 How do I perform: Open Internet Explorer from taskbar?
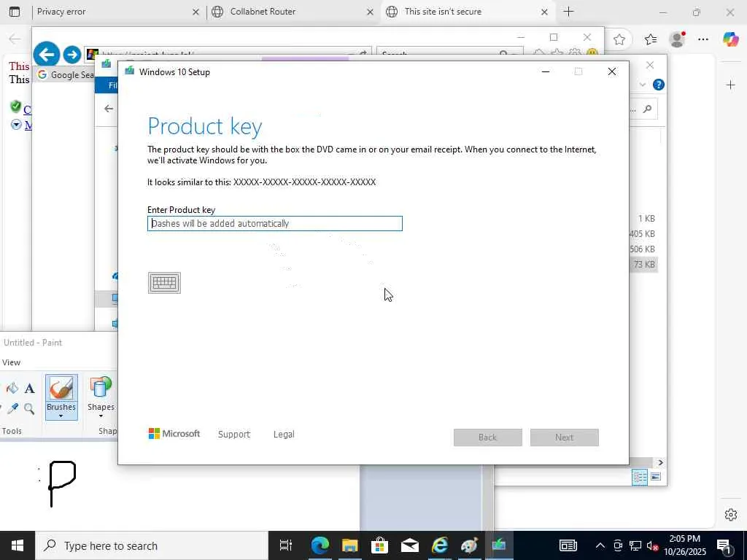440,545
